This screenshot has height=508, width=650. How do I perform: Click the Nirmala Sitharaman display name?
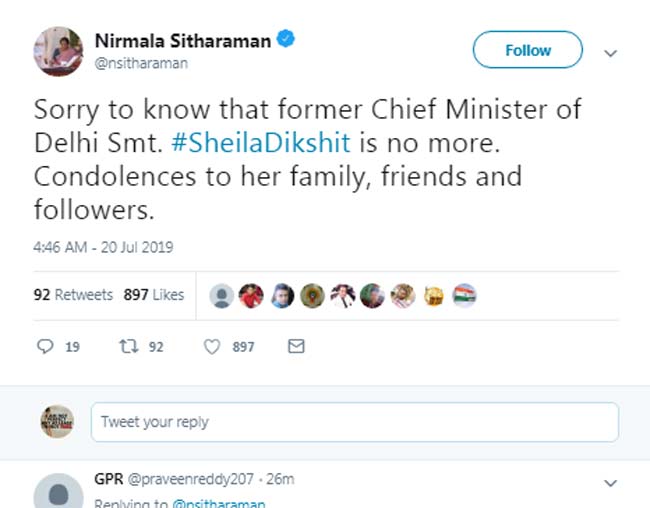tap(182, 41)
